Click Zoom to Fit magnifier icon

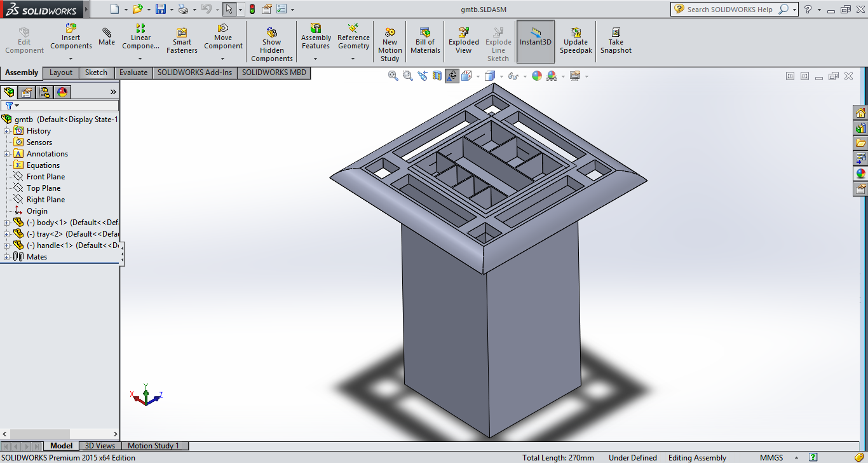393,76
